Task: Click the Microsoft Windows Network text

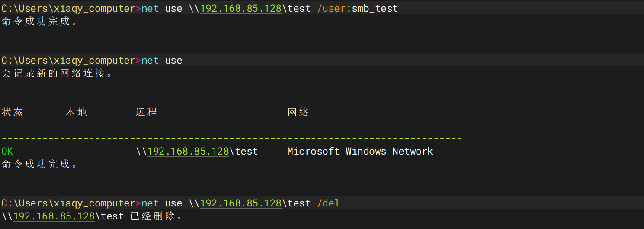Action: tap(360, 151)
